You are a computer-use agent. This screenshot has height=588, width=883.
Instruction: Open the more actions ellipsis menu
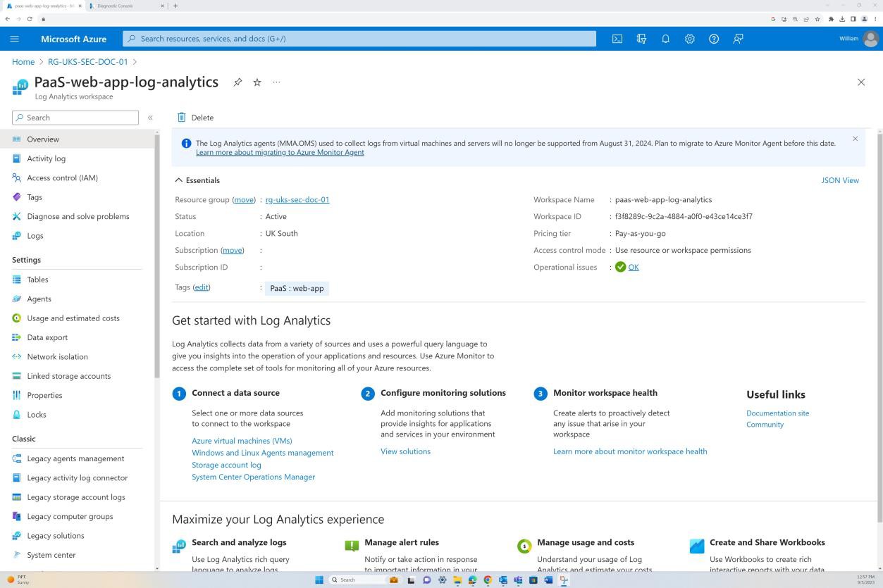(276, 82)
